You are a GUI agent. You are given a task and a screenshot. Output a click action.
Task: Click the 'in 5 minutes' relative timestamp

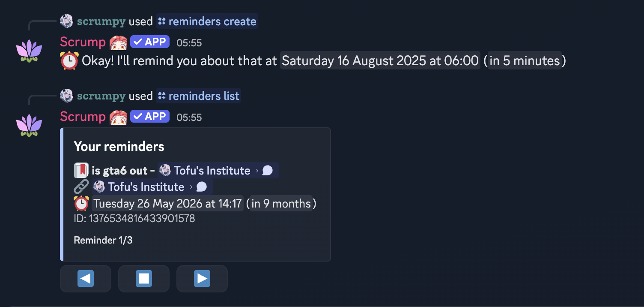pos(525,61)
